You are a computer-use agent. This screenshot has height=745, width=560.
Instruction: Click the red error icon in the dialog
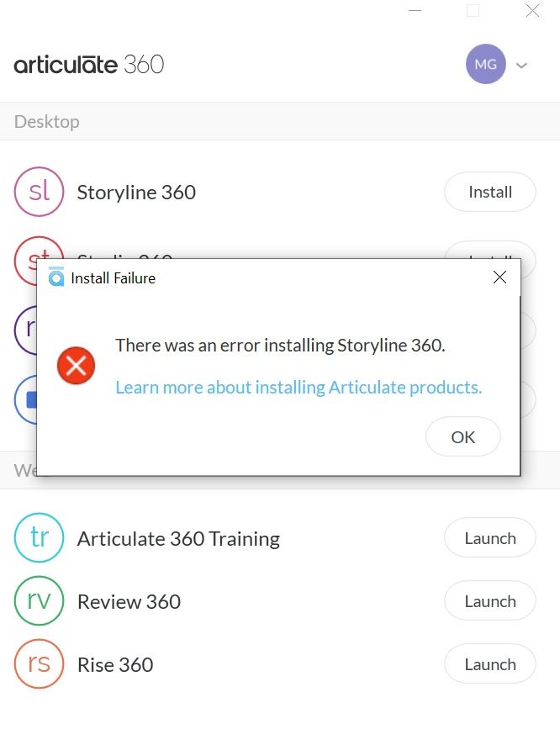pyautogui.click(x=76, y=365)
